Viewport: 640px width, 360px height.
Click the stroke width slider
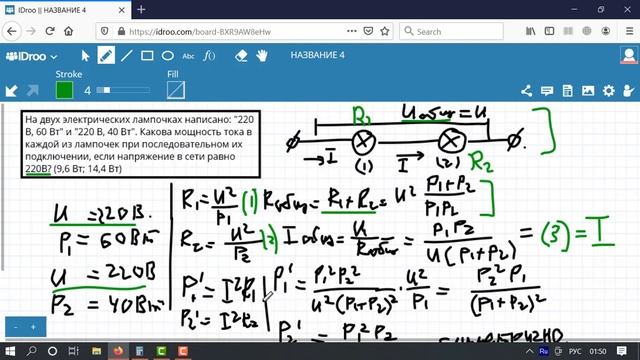coord(123,90)
